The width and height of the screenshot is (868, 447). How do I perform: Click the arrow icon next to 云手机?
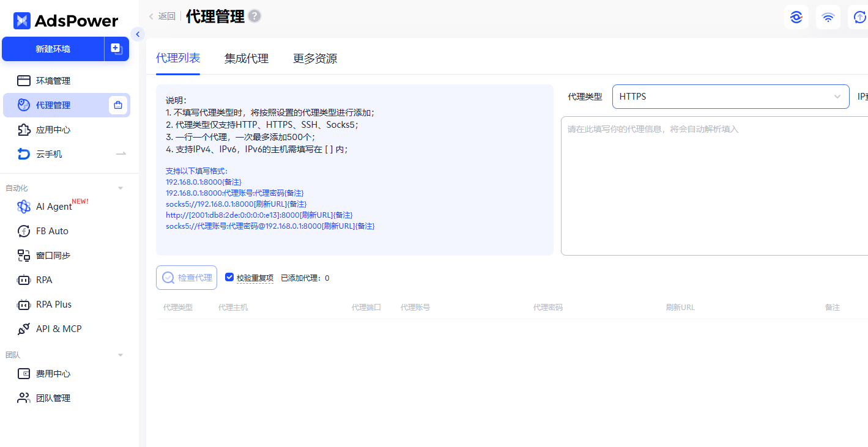click(121, 154)
